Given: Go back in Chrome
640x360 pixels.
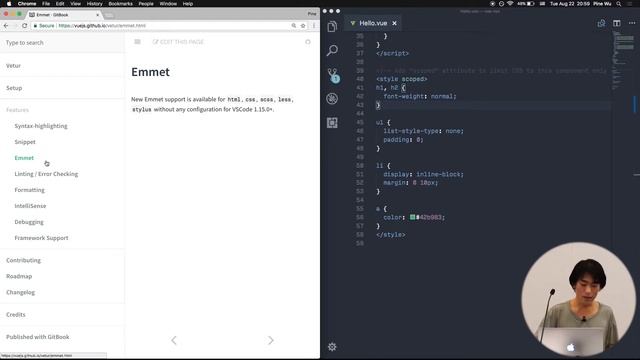Looking at the screenshot, I should [6, 25].
